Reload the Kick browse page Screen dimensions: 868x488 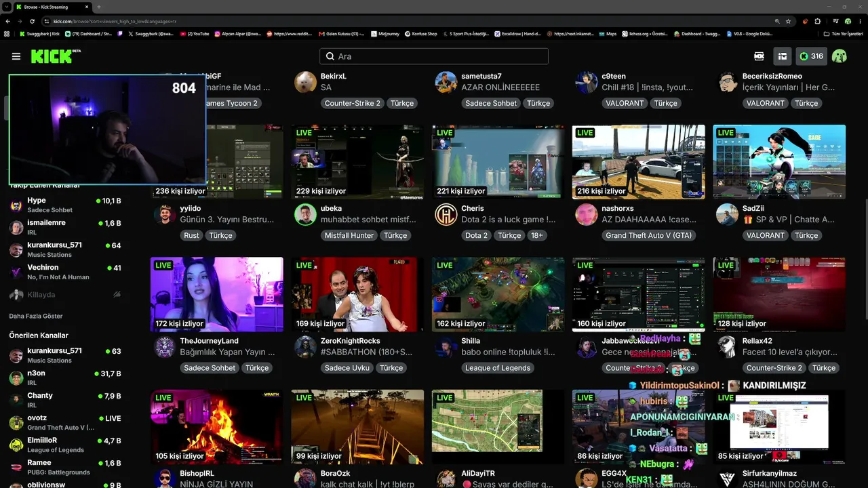click(33, 21)
